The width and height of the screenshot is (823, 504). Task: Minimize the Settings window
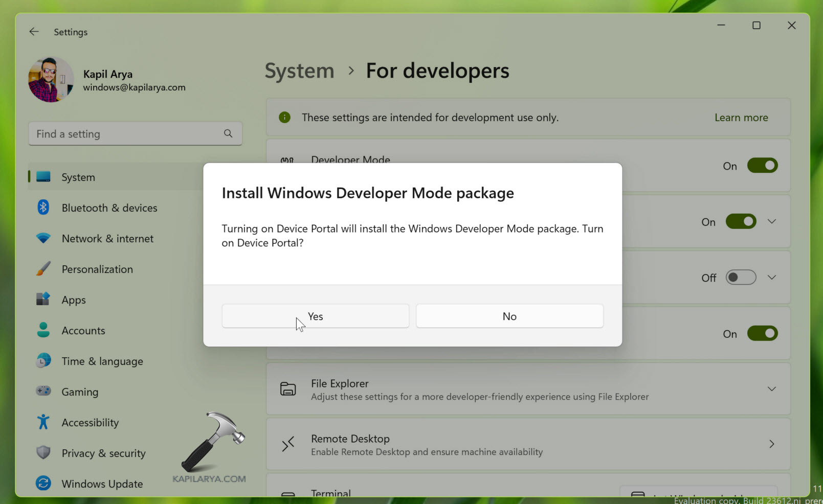(721, 25)
